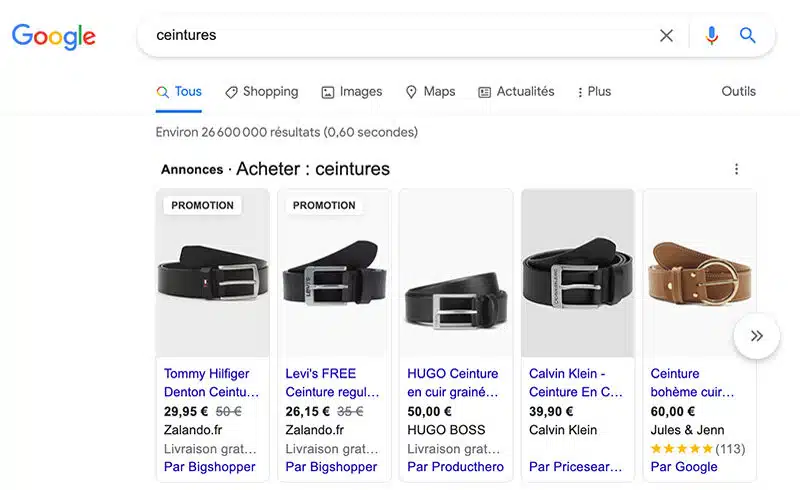Click into the ceintures search field
800x490 pixels.
click(400, 36)
